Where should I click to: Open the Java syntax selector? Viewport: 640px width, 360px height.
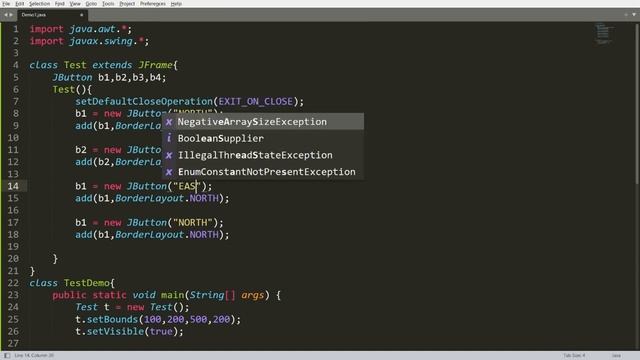click(616, 356)
